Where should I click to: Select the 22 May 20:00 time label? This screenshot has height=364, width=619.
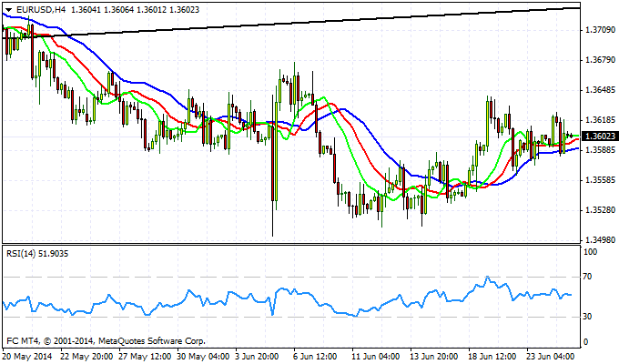86,356
